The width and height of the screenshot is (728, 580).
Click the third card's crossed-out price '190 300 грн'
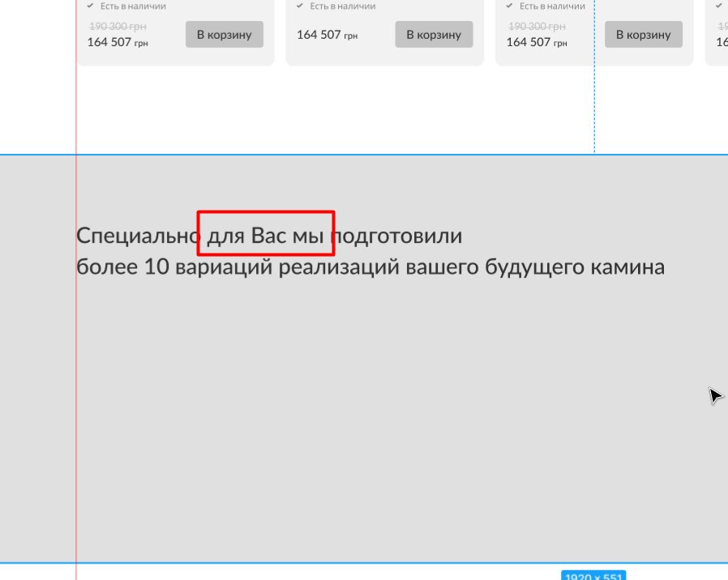coord(536,27)
